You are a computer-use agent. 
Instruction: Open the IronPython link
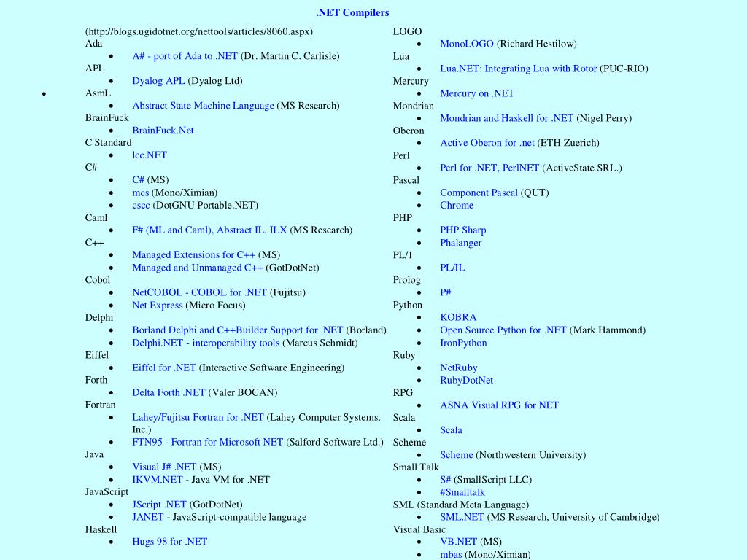463,343
